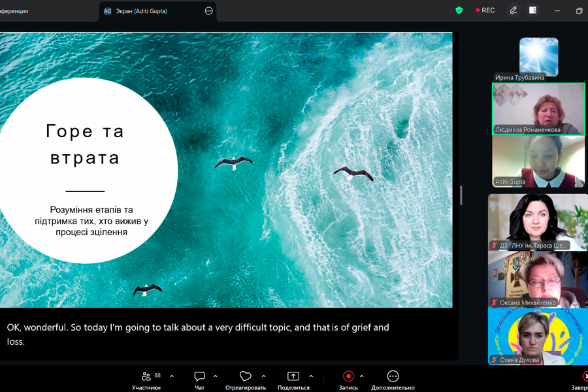Screen dimensions: 588x392
Task: Click muted mic icon beside Оксана Михайленко
Action: [x=495, y=302]
